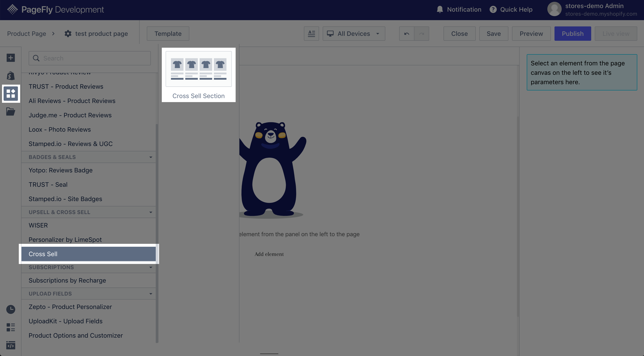Screen dimensions: 644x356
Task: Open the custom code editor icon
Action: tap(11, 345)
